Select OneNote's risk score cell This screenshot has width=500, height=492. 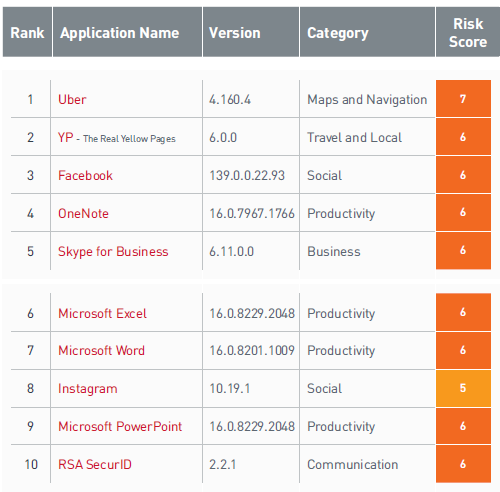(463, 212)
